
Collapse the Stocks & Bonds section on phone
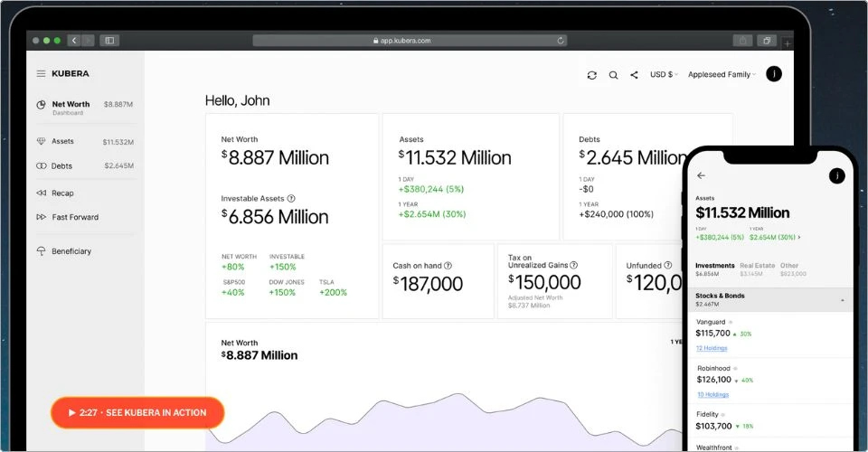pos(843,300)
